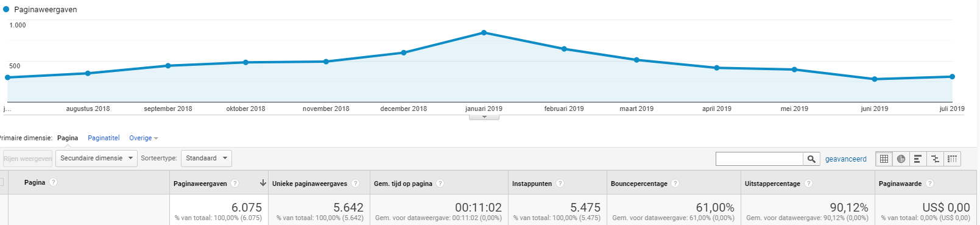Viewport: 980px width, 225px height.
Task: Click the april 2019 data point
Action: tap(717, 68)
